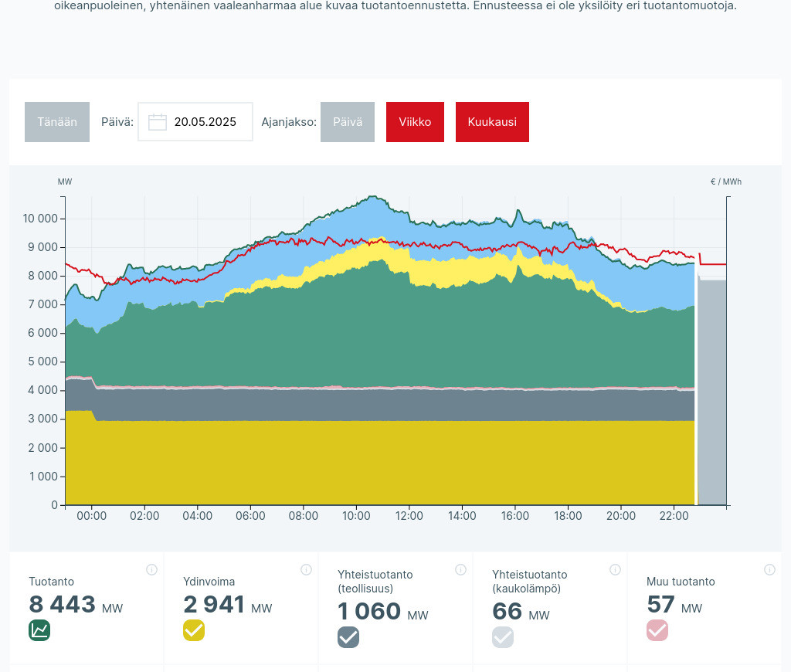Switch time period to Kuukausi
Viewport: 791px width, 672px height.
492,122
